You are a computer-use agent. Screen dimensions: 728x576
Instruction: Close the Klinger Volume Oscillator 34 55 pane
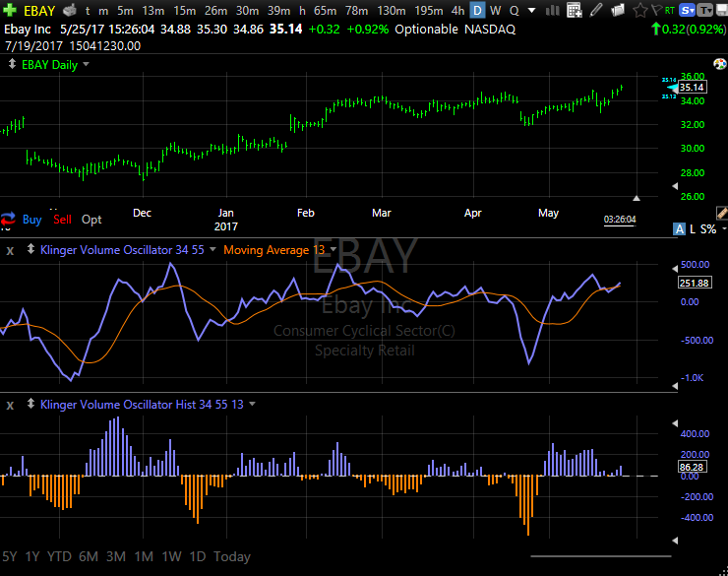point(10,251)
